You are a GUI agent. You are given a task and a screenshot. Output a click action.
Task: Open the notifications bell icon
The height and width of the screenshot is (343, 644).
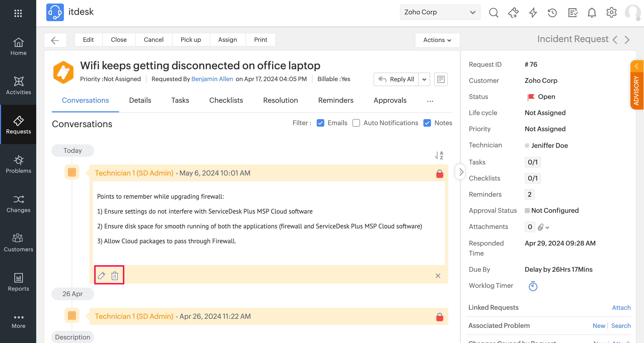pos(592,12)
